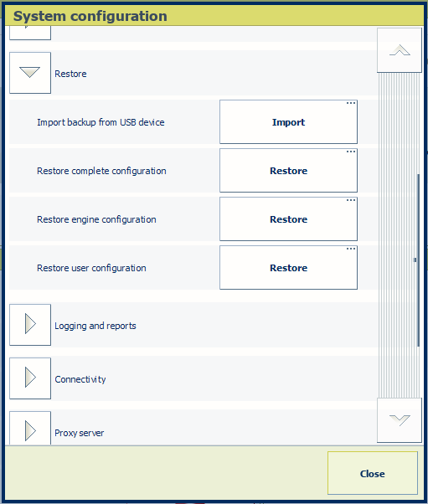
Task: Click the ellipsis on the Import button
Action: tap(351, 103)
